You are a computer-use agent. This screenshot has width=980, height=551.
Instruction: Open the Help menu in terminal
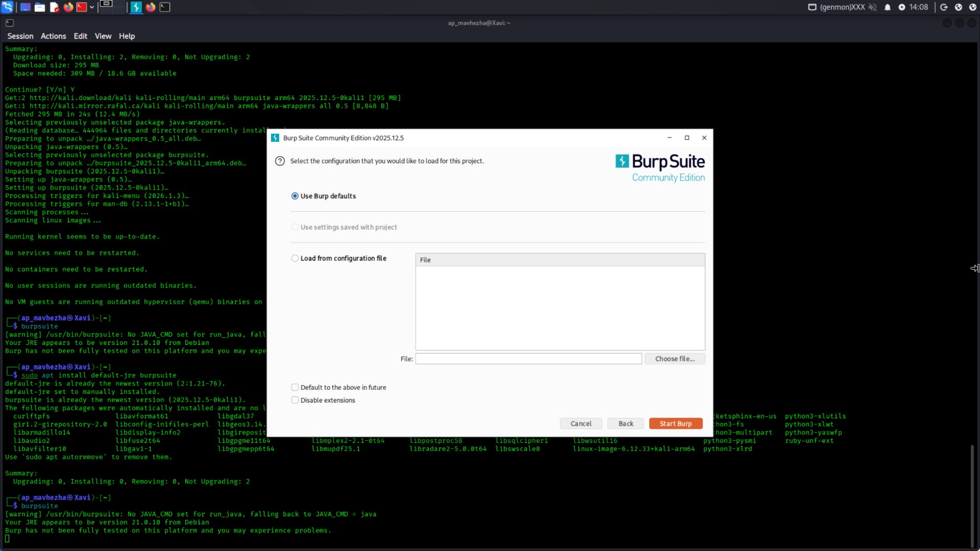tap(126, 36)
